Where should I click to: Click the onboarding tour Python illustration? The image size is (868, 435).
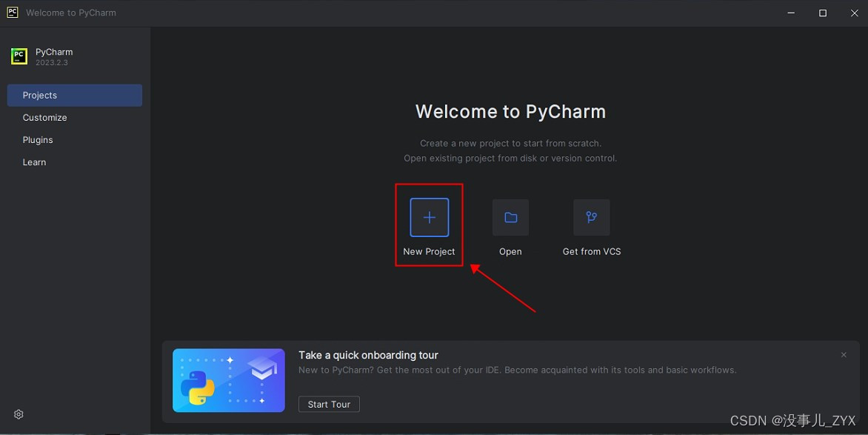pyautogui.click(x=229, y=380)
